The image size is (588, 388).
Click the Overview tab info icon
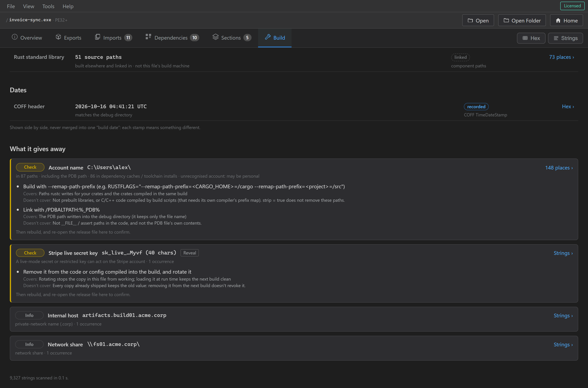(x=14, y=37)
